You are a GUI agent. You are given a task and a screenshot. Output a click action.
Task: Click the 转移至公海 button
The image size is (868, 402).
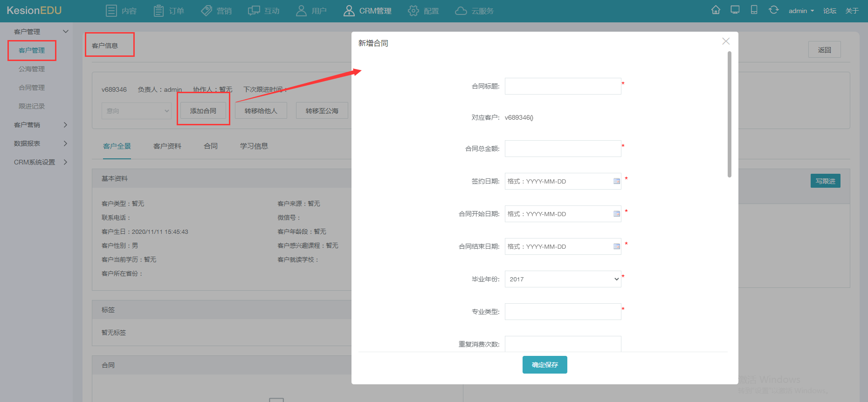322,111
